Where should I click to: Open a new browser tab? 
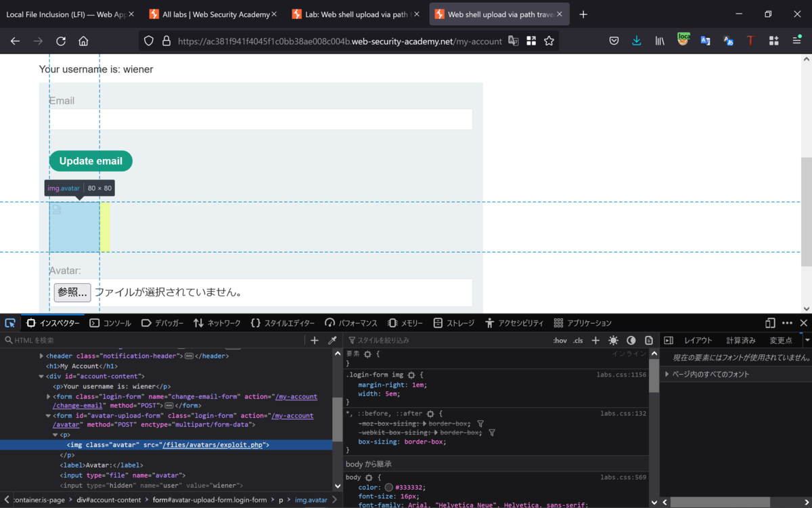click(583, 14)
